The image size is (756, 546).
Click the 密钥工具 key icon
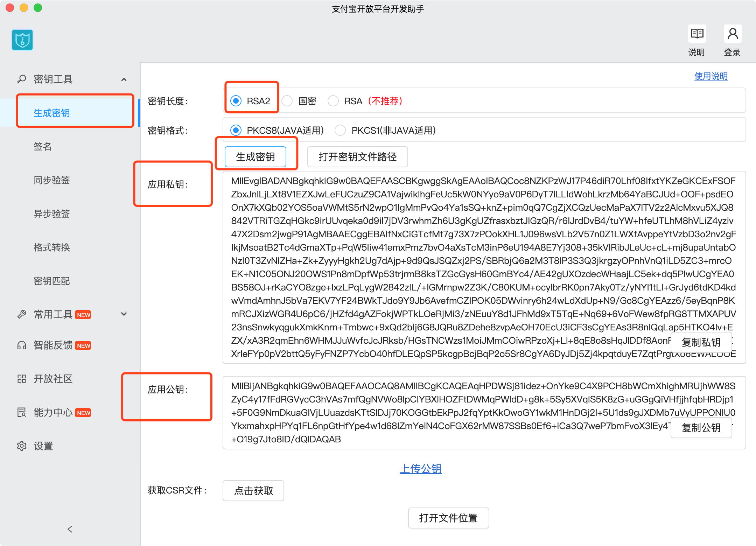(22, 79)
